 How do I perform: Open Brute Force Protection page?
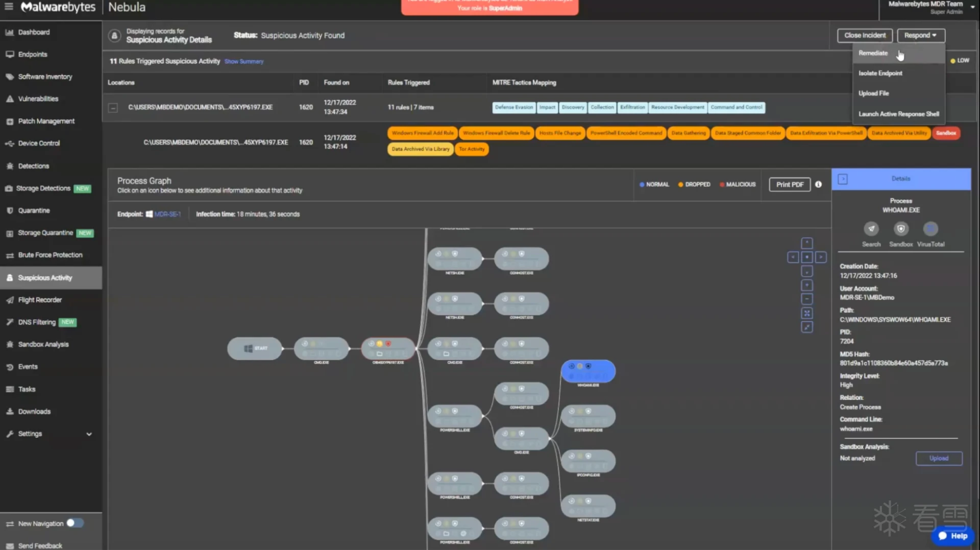click(x=50, y=255)
